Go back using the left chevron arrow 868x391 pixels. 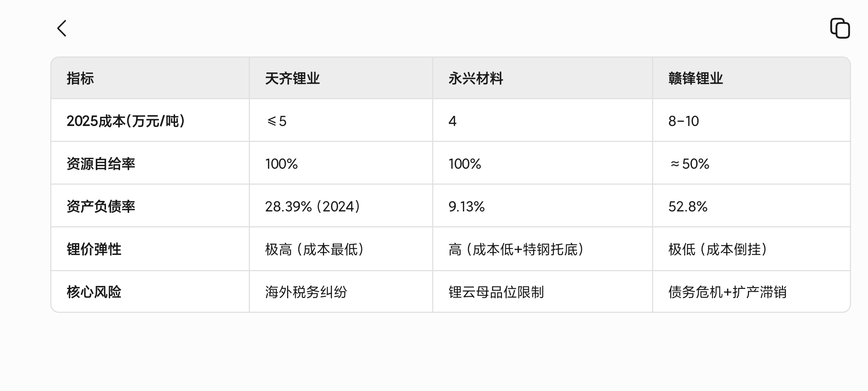pyautogui.click(x=62, y=28)
